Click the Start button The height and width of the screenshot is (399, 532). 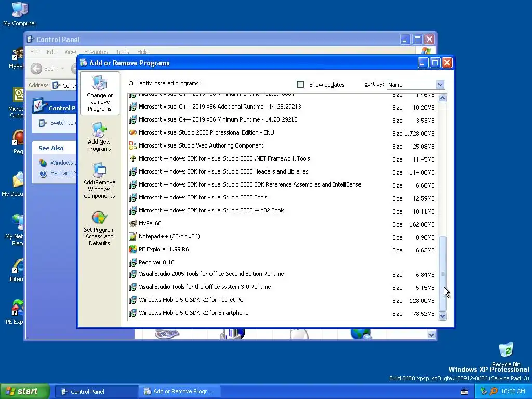coord(24,392)
